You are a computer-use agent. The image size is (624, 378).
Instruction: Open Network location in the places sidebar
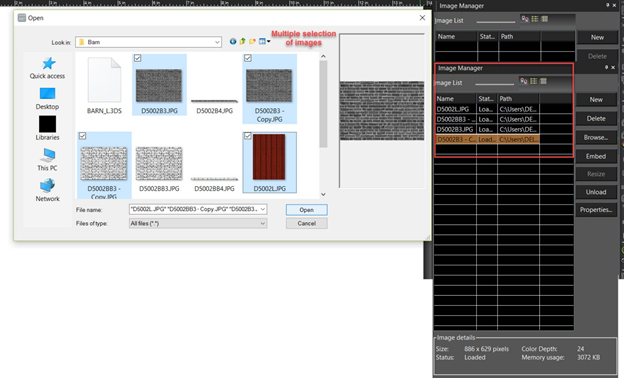click(47, 190)
